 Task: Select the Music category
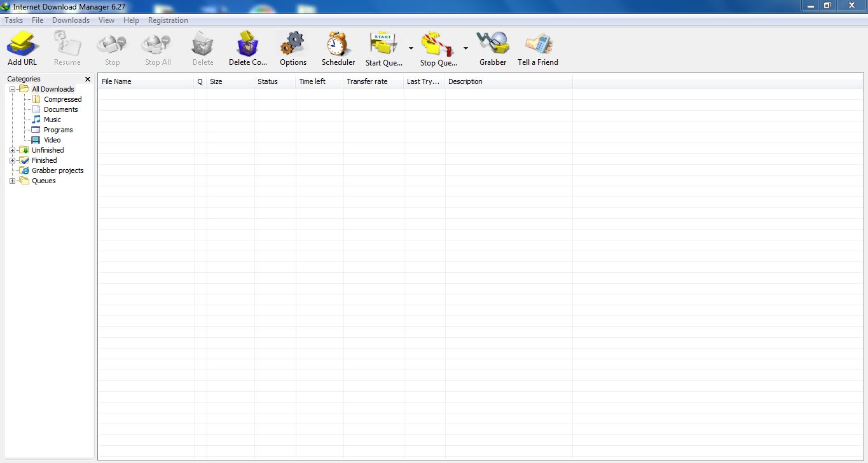pos(52,120)
